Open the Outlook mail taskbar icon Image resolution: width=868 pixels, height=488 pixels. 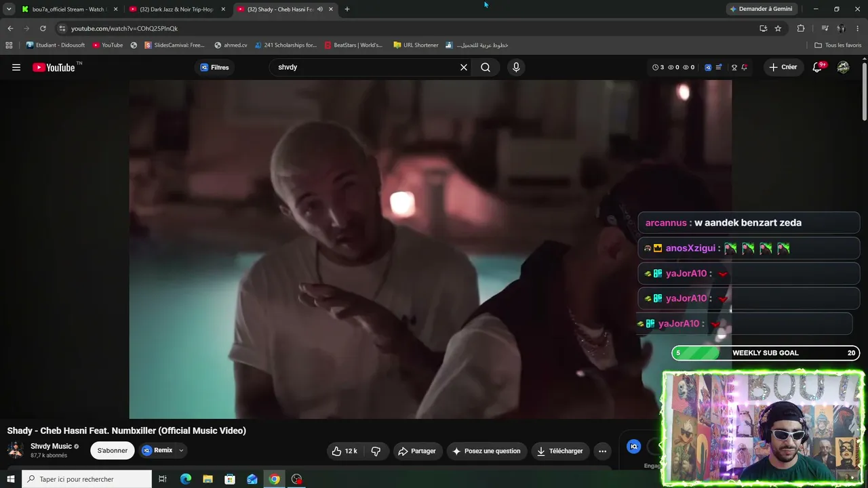coord(252,479)
